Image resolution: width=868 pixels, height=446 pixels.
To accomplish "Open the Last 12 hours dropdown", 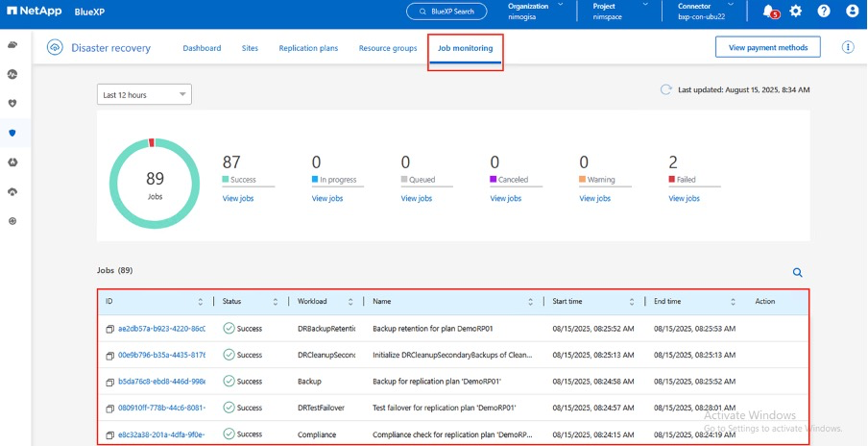I will (145, 94).
